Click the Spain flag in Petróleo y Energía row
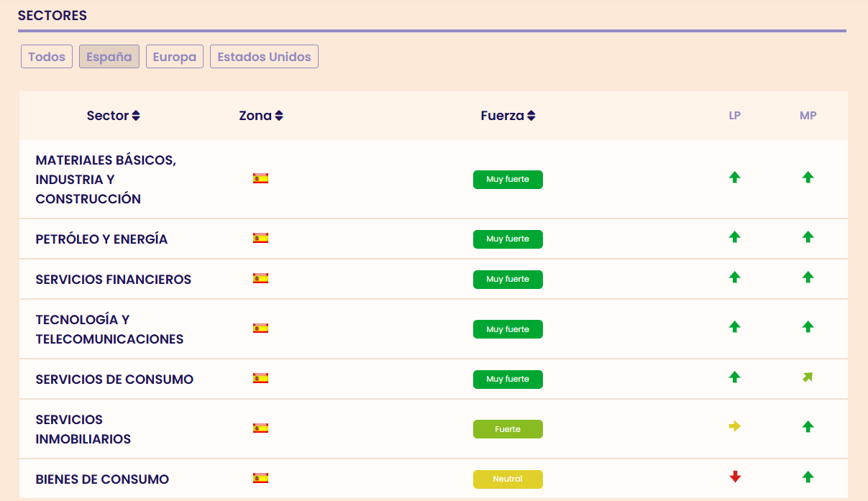 click(x=260, y=238)
